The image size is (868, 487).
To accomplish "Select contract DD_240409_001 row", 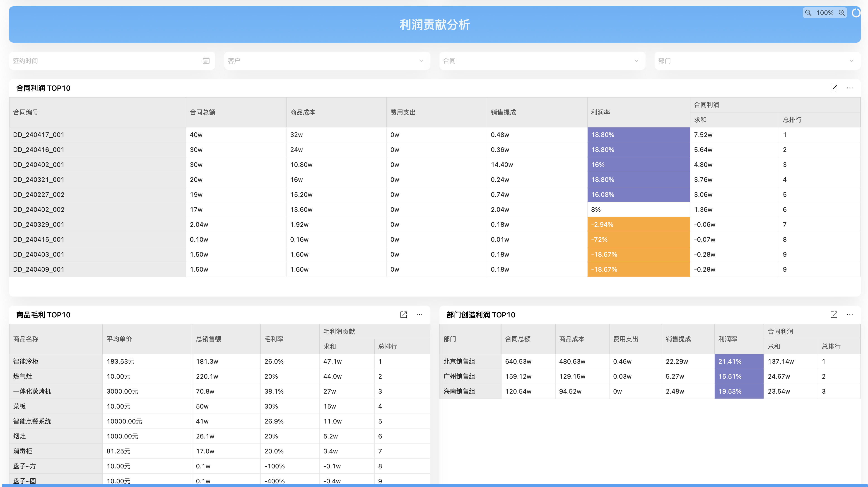I will pos(435,270).
